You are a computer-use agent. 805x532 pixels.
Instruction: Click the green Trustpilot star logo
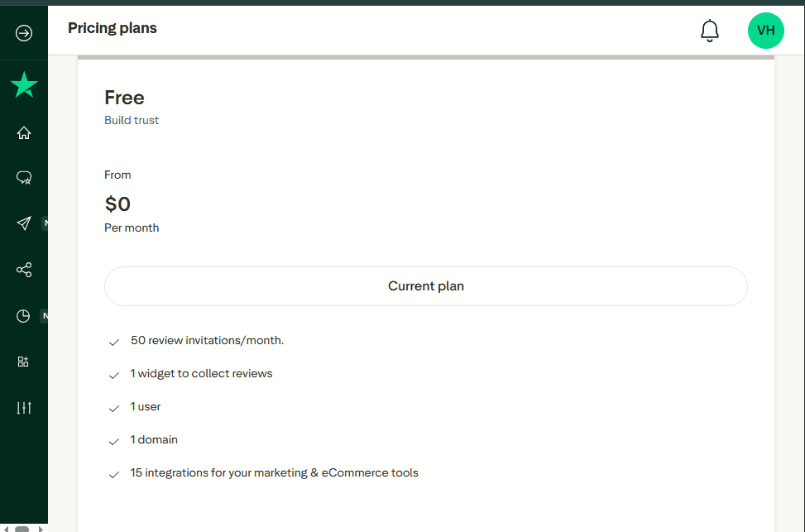[24, 84]
